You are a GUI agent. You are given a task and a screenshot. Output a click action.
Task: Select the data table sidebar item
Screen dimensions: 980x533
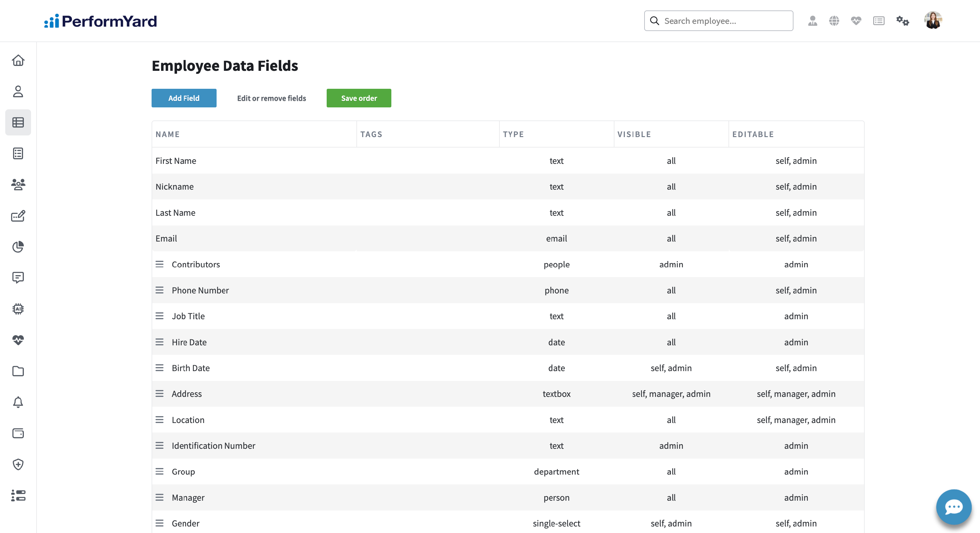[x=18, y=122]
